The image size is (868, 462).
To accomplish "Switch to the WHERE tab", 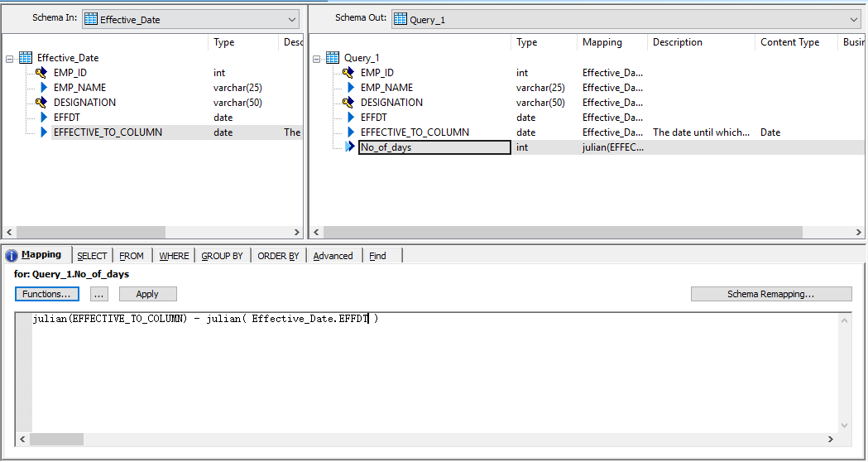I will (x=174, y=256).
